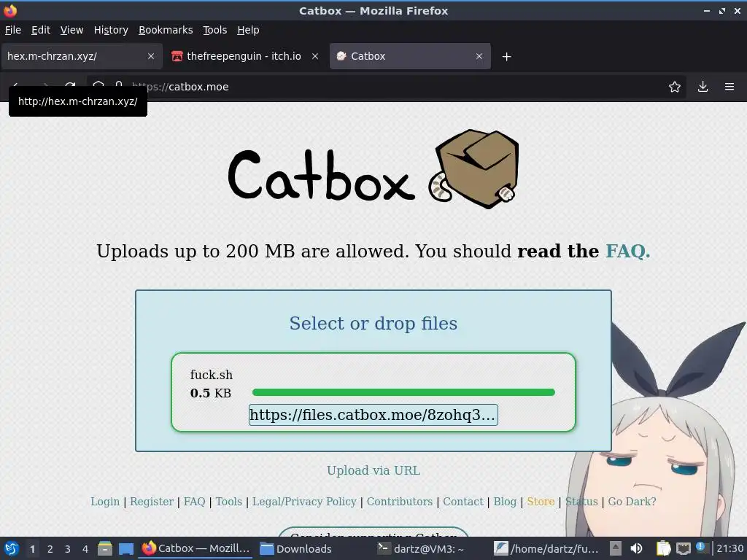Open the Store link
The image size is (747, 560).
click(x=541, y=502)
